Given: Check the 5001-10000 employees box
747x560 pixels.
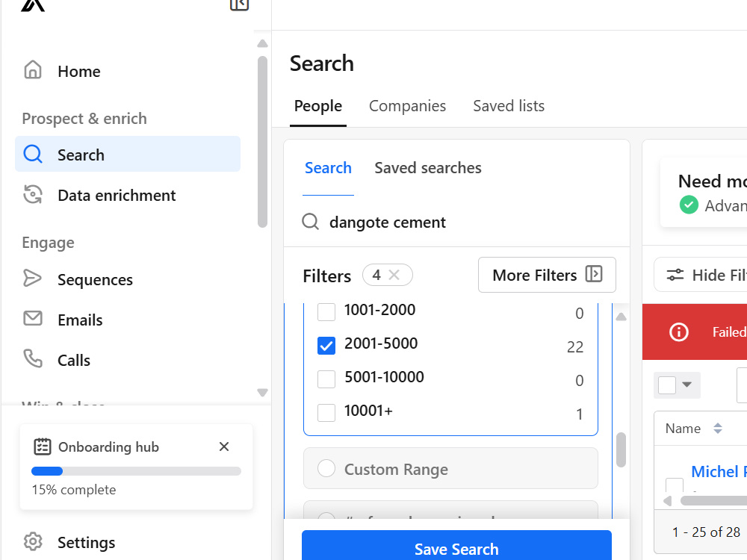Looking at the screenshot, I should point(326,379).
